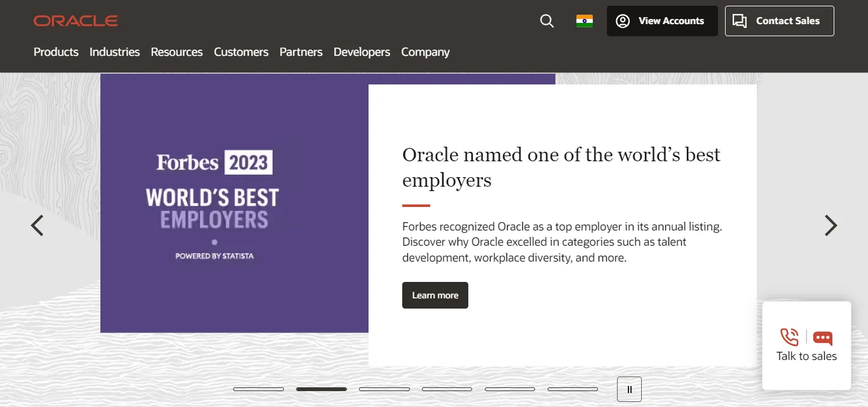Click the headline Oracle named one of world's best employers
868x407 pixels.
pos(561,167)
